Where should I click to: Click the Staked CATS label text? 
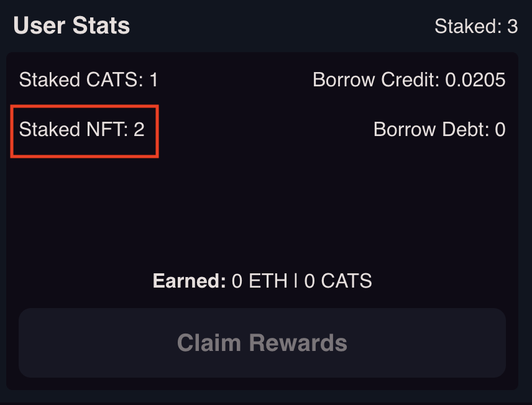[x=81, y=80]
